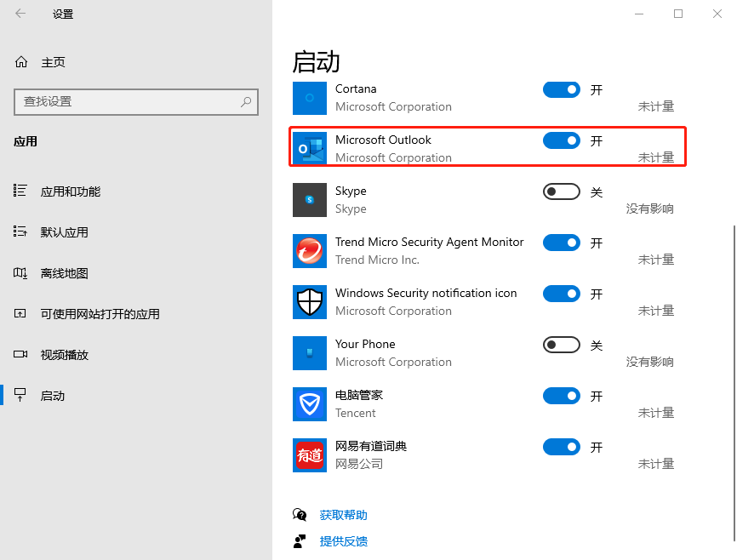Click the 启动 sidebar icon
737x560 pixels.
[20, 395]
